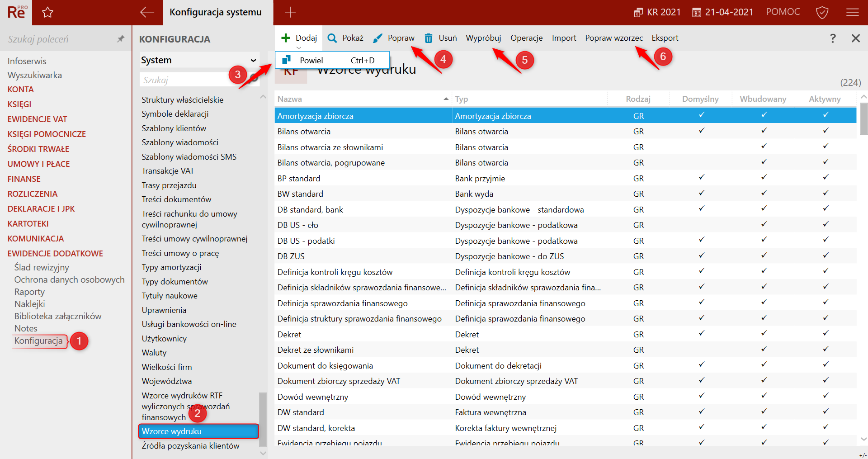Select Typy dokumentów in the list
Viewport: 868px width, 459px height.
175,282
